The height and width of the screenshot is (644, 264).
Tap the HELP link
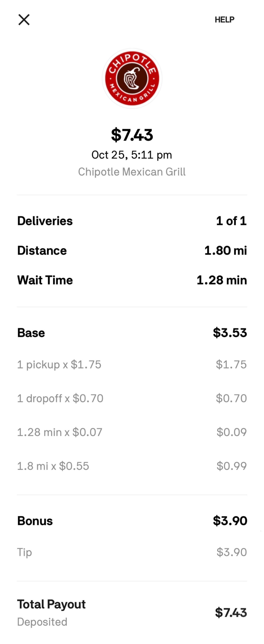[x=224, y=20]
